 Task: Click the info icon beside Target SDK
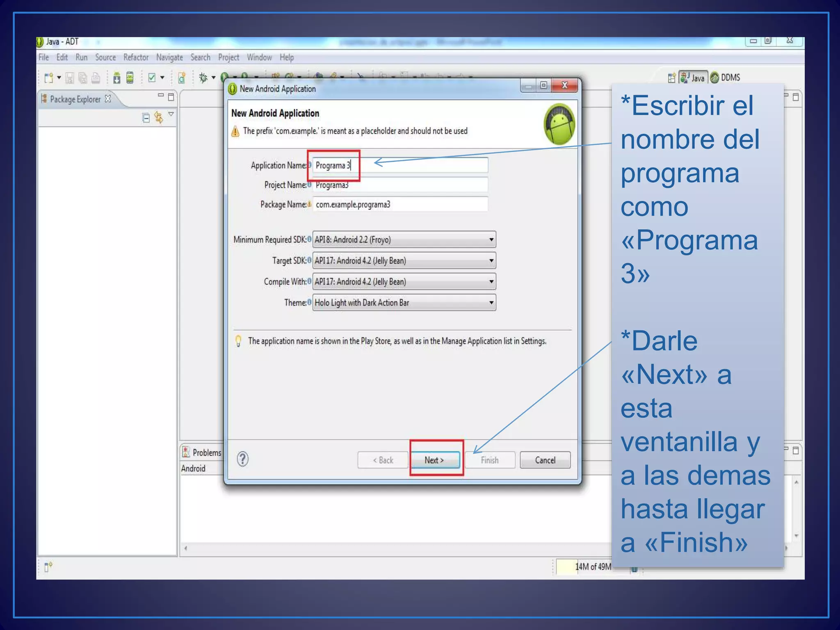pyautogui.click(x=309, y=260)
